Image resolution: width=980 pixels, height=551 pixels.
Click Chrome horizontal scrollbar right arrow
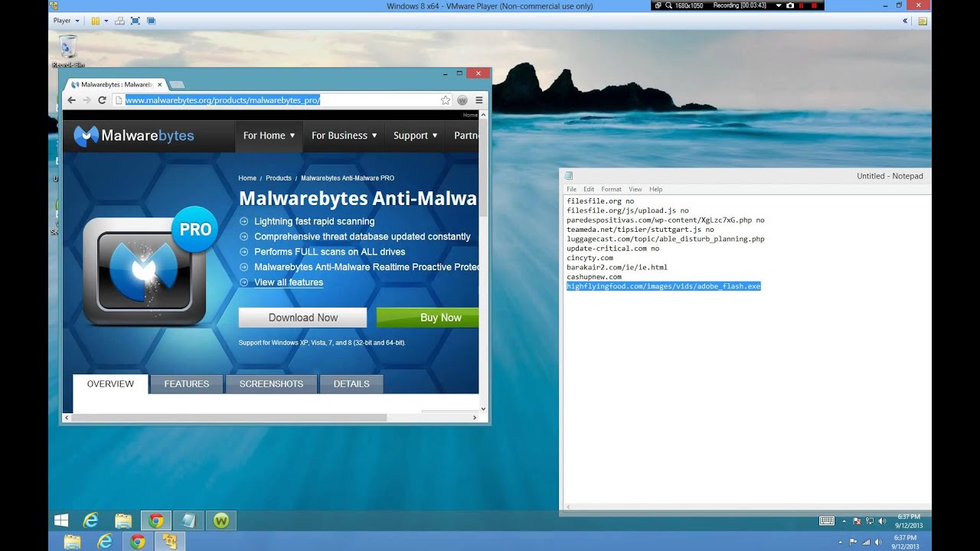point(475,418)
